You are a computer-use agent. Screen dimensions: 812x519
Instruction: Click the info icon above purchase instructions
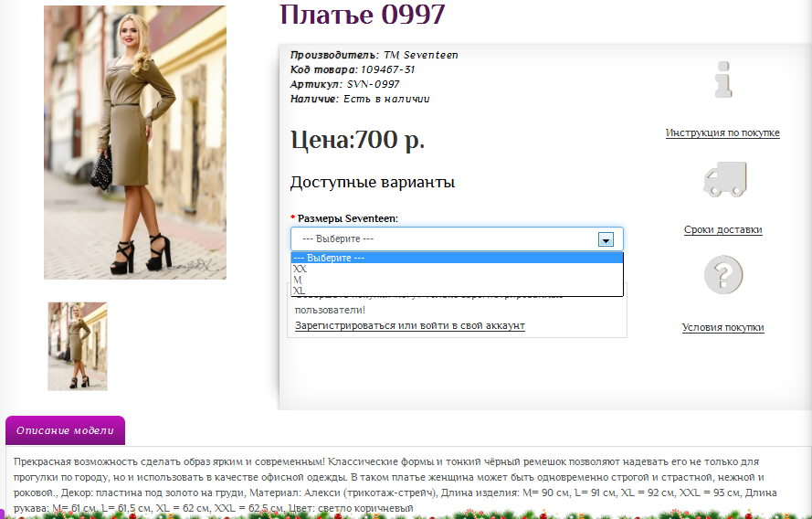click(723, 79)
